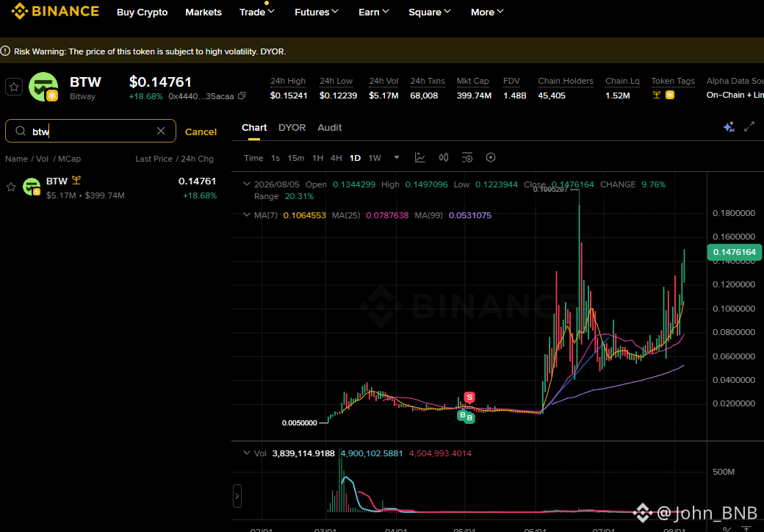Clear the btw search text
Image resolution: width=764 pixels, height=532 pixels.
(161, 131)
